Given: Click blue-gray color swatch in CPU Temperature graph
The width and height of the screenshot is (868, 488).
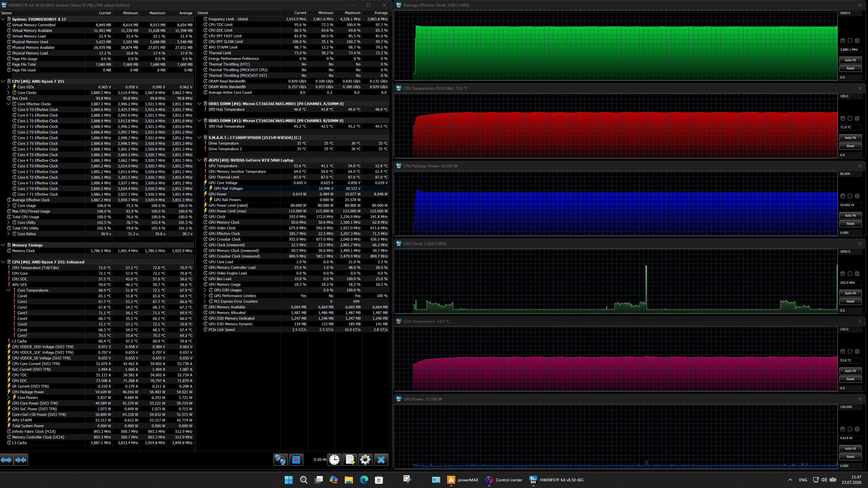Looking at the screenshot, I should coord(857,119).
